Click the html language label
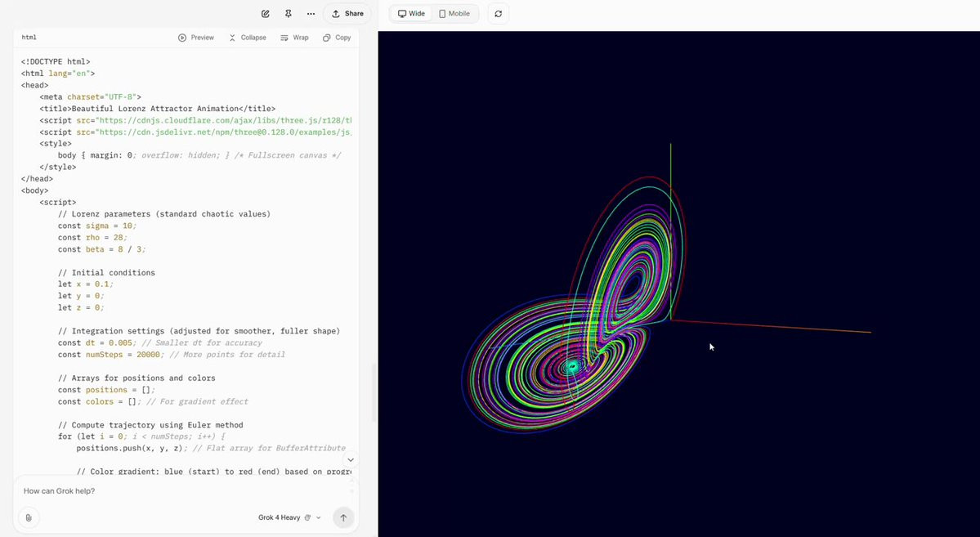The width and height of the screenshot is (980, 537). point(29,38)
